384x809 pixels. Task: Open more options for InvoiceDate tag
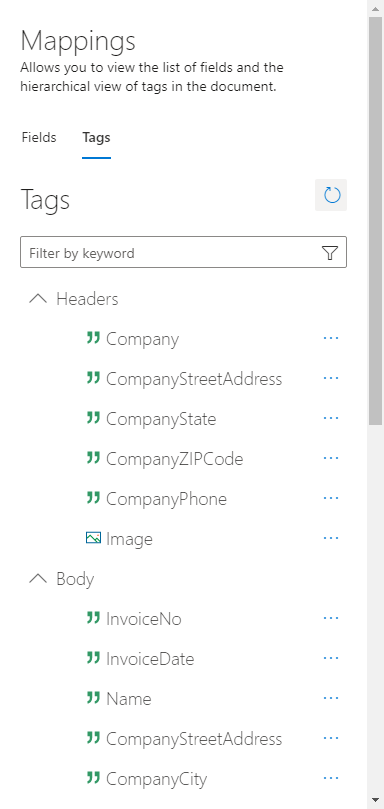331,658
